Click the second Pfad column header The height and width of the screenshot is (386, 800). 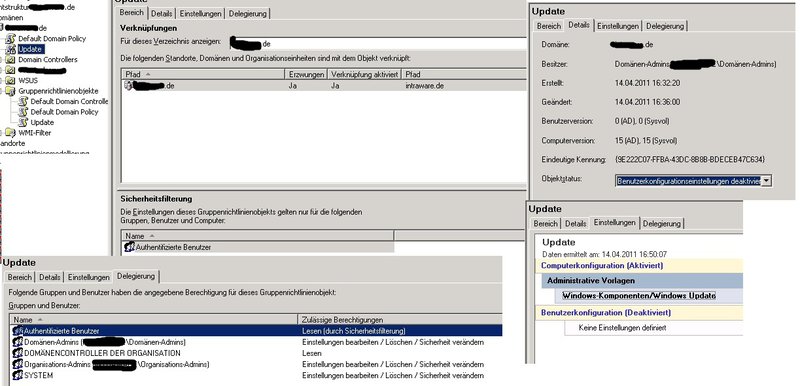pyautogui.click(x=464, y=74)
